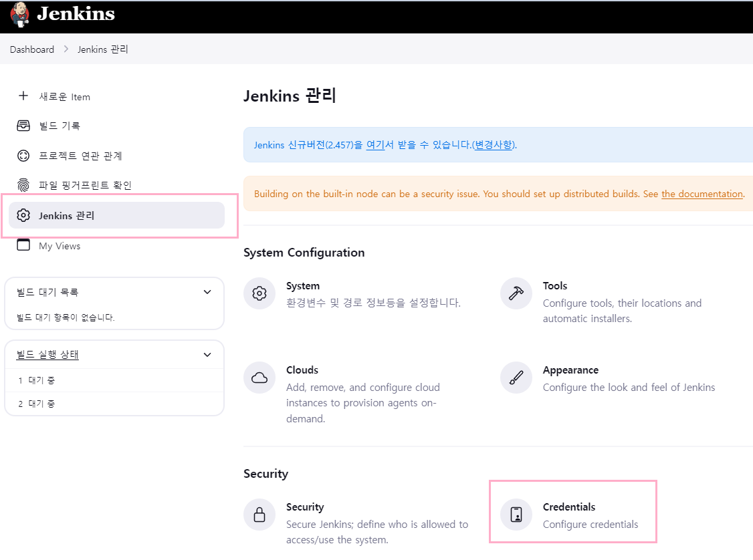This screenshot has width=753, height=560.
Task: Click the Jenkins title text in header
Action: 76,13
